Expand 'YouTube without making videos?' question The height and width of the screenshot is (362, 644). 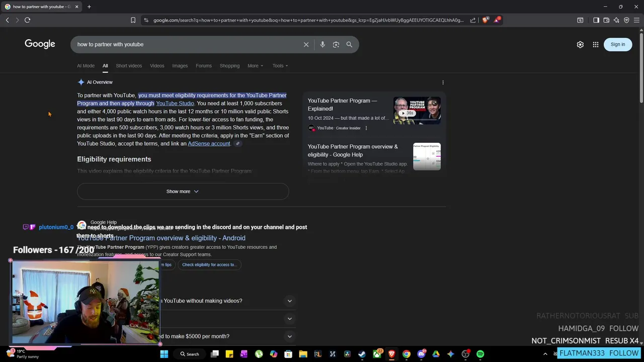pyautogui.click(x=289, y=301)
